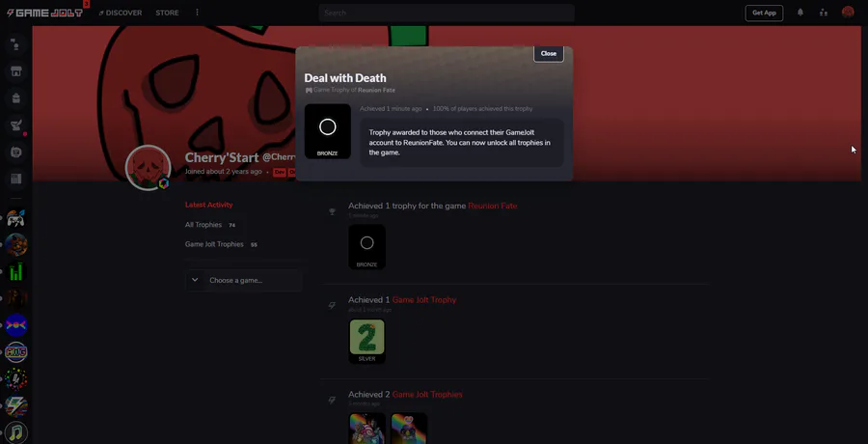Open the Store page

coord(167,13)
